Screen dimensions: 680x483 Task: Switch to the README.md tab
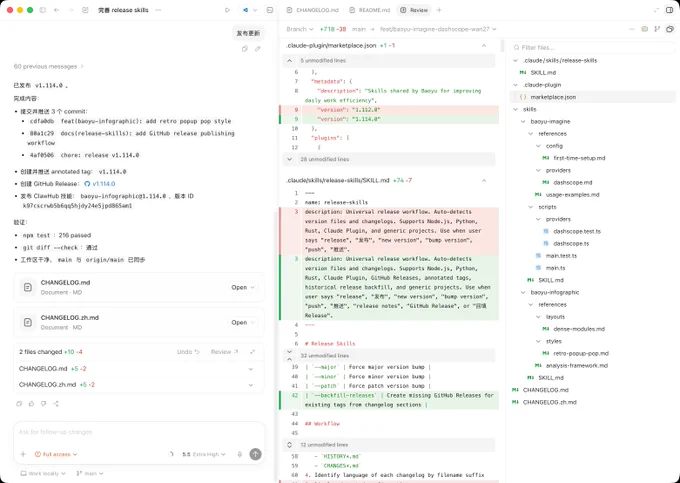point(370,10)
